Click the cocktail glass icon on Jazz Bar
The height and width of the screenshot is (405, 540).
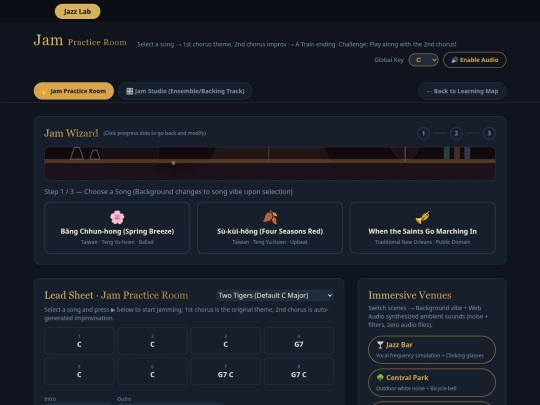click(380, 345)
